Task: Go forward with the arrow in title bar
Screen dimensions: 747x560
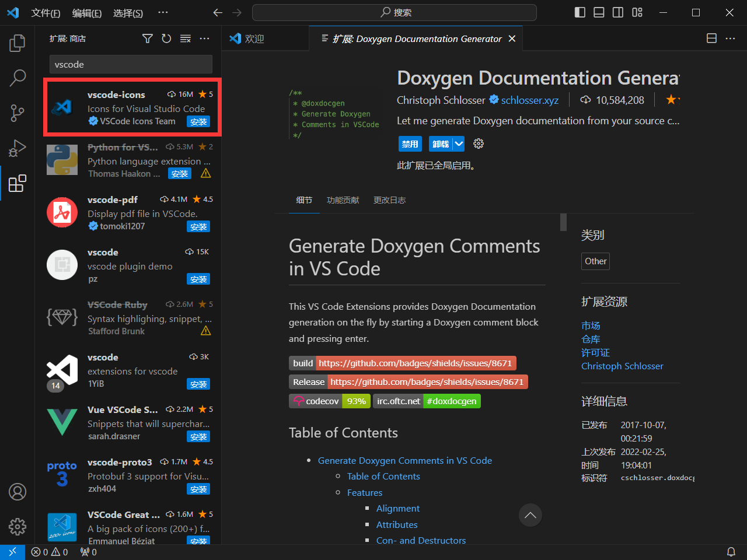Action: pyautogui.click(x=237, y=12)
